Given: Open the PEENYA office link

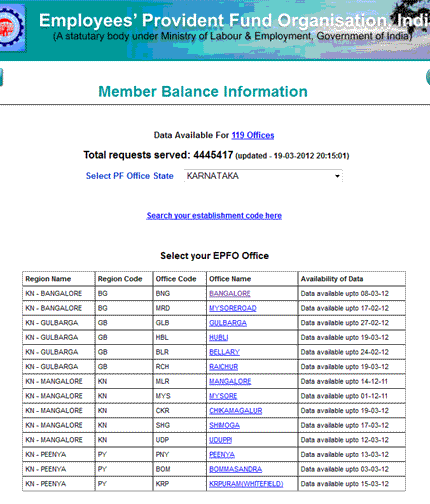Looking at the screenshot, I should (222, 455).
